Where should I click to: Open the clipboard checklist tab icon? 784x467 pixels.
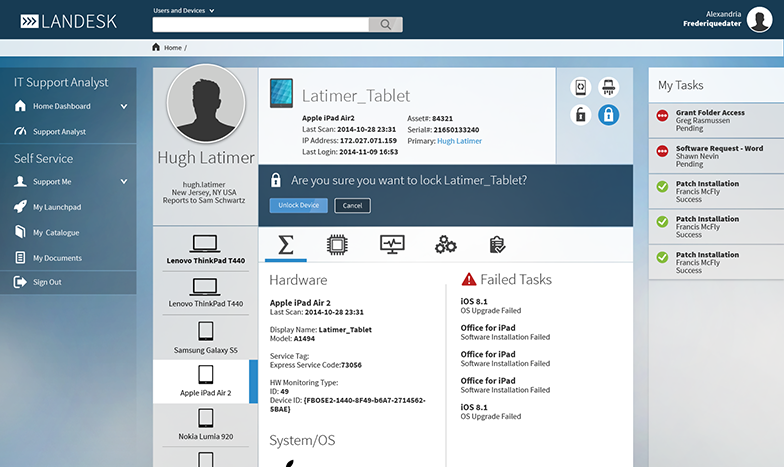point(497,245)
